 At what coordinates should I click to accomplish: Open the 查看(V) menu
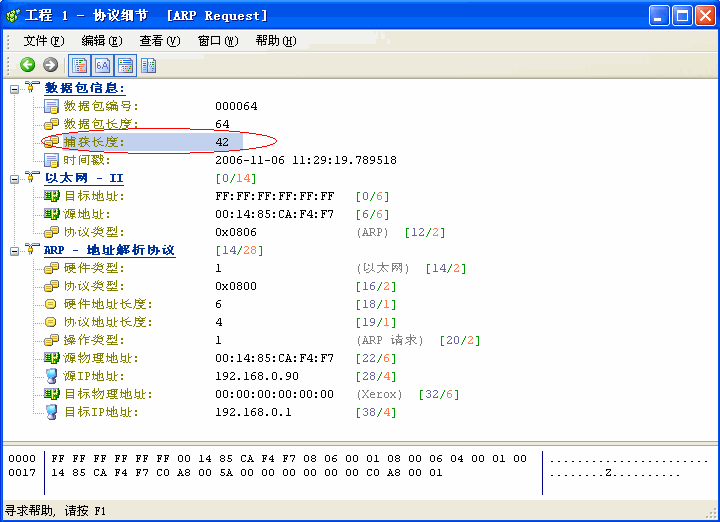click(x=160, y=41)
